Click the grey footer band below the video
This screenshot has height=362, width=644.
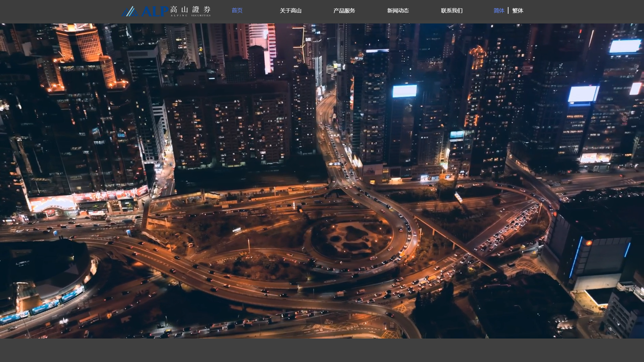point(322,350)
